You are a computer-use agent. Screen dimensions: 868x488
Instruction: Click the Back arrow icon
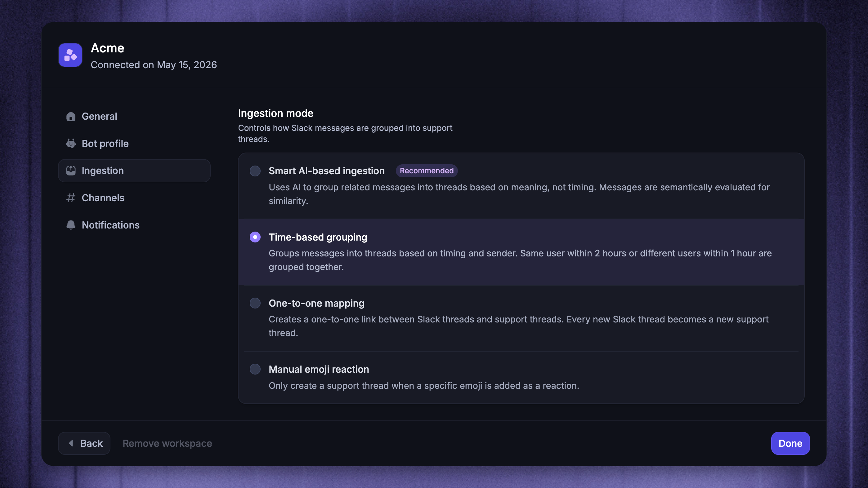coord(71,443)
